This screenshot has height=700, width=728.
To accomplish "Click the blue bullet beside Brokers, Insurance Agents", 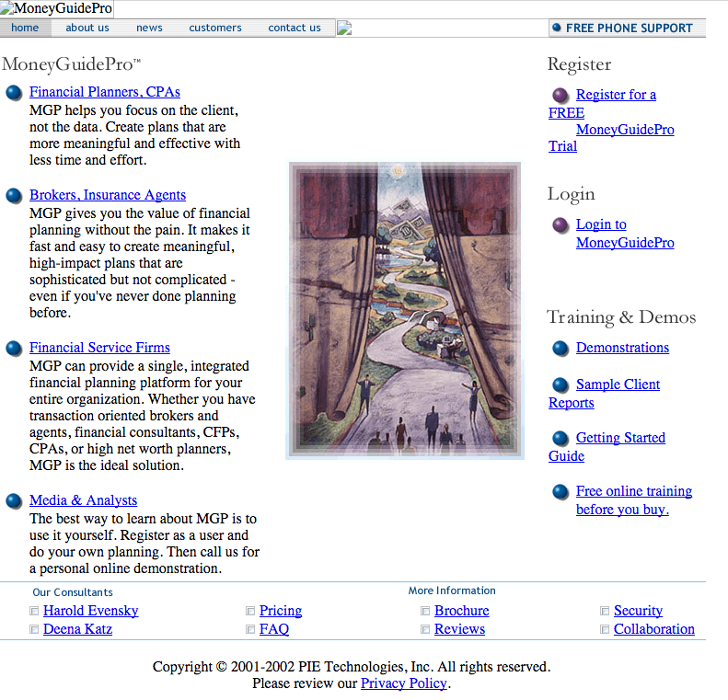I will tap(14, 196).
